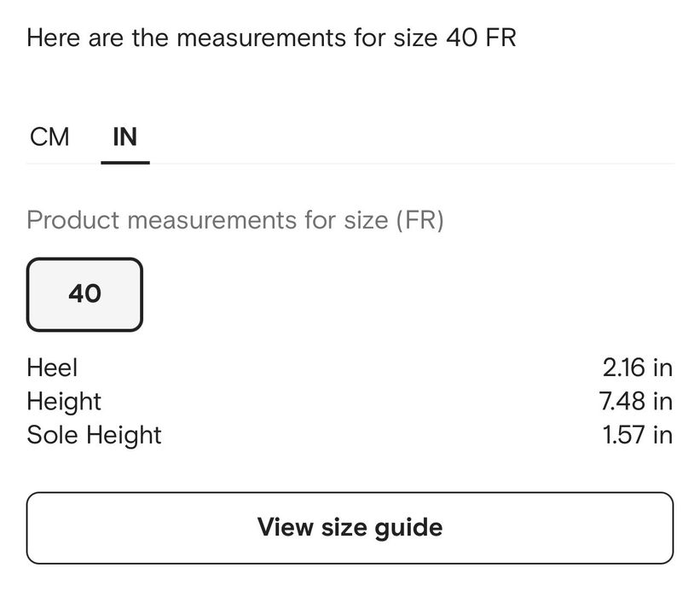Click the word "Here" starting the heading
This screenshot has height=597, width=700.
tap(49, 38)
